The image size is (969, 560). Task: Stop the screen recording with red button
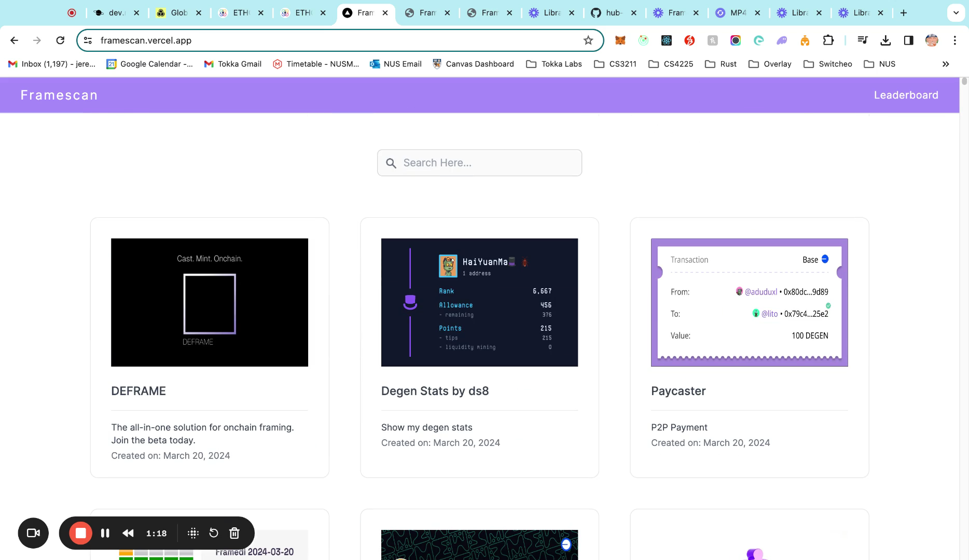80,533
